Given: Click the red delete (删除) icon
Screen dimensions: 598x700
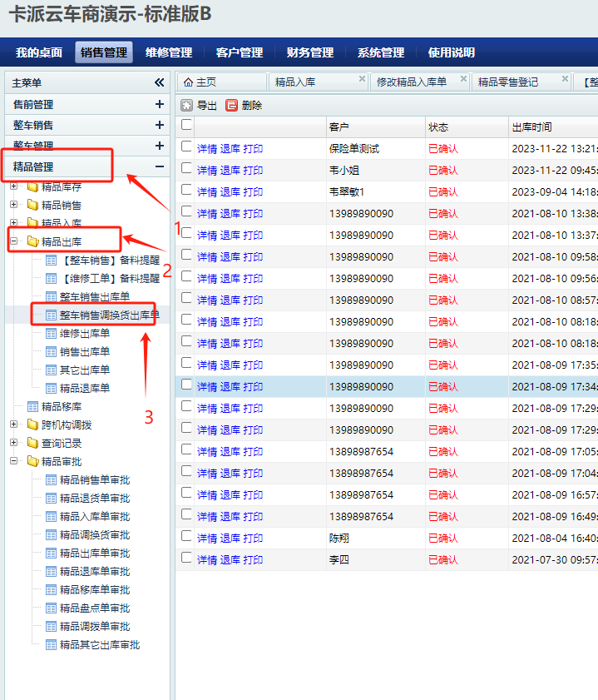Looking at the screenshot, I should (232, 106).
